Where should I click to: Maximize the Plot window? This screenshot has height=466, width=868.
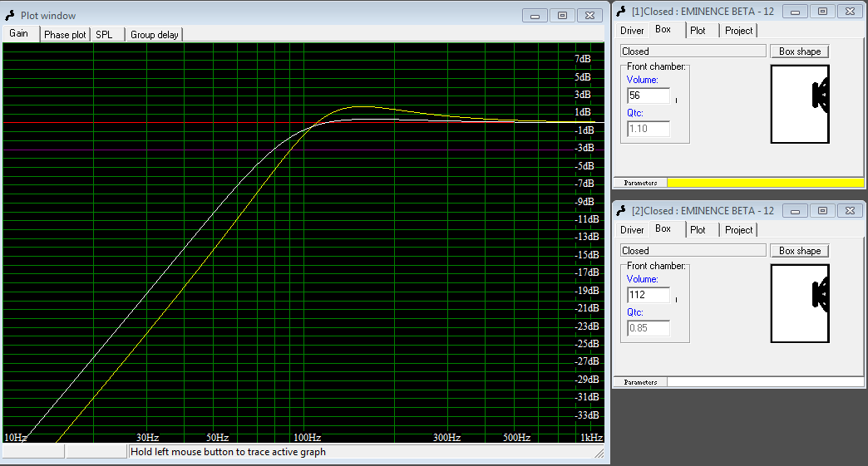[x=562, y=16]
